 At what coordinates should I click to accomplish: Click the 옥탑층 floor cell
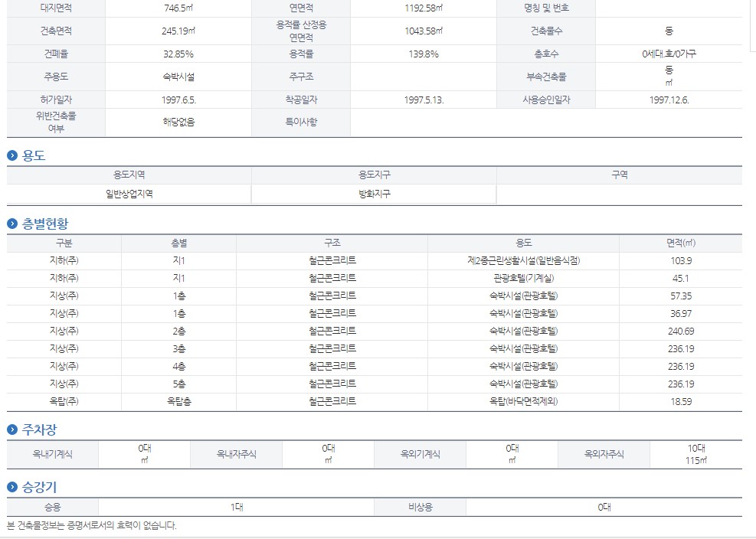click(178, 401)
